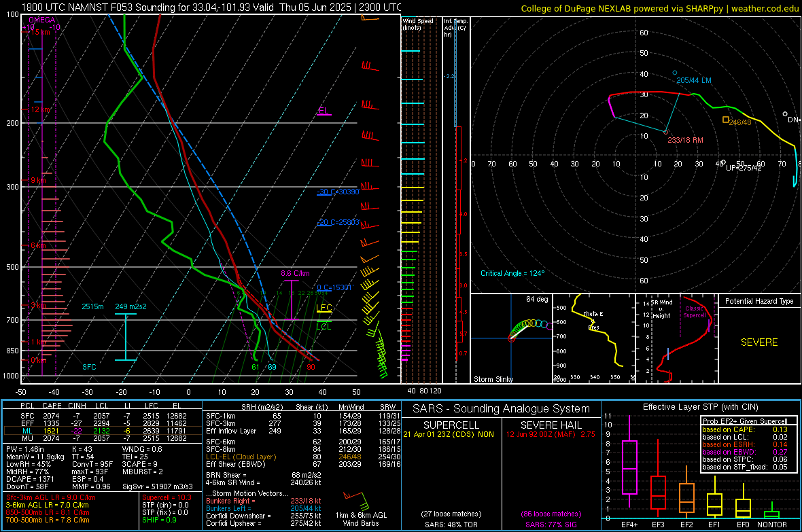
Task: Click the SARS - Sounding Analogue System header
Action: (x=502, y=409)
